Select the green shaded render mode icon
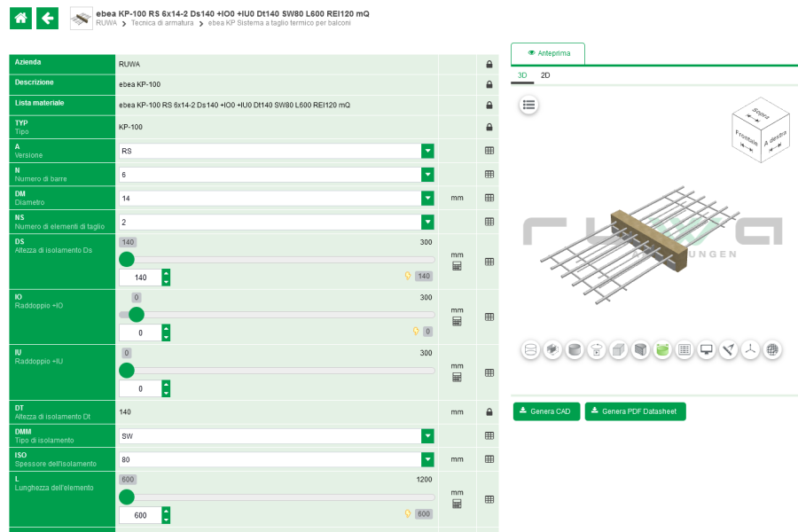The width and height of the screenshot is (798, 532). point(662,350)
